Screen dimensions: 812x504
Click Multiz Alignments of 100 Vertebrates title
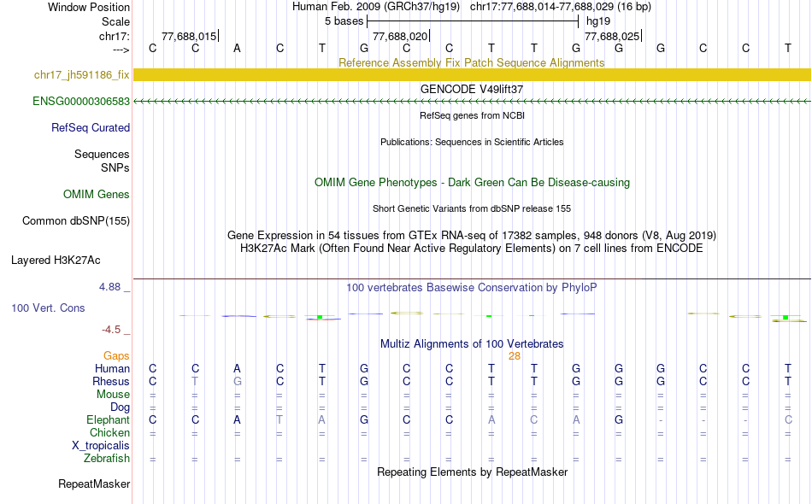(x=472, y=344)
